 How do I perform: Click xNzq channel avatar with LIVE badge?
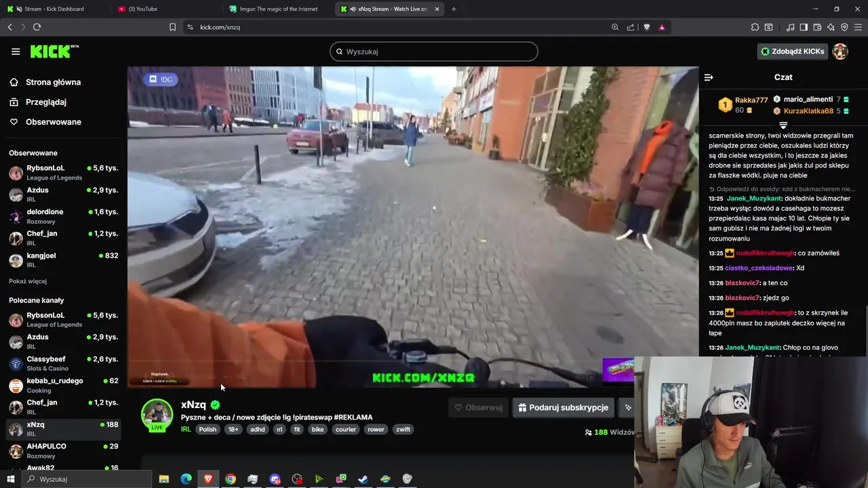click(x=157, y=415)
